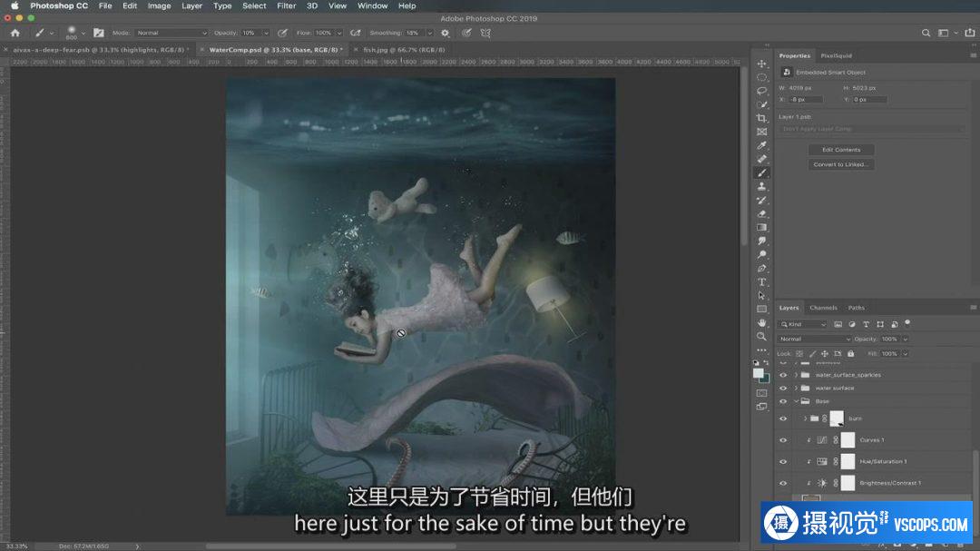The width and height of the screenshot is (980, 551).
Task: Select the Eyedropper tool
Action: tap(761, 146)
